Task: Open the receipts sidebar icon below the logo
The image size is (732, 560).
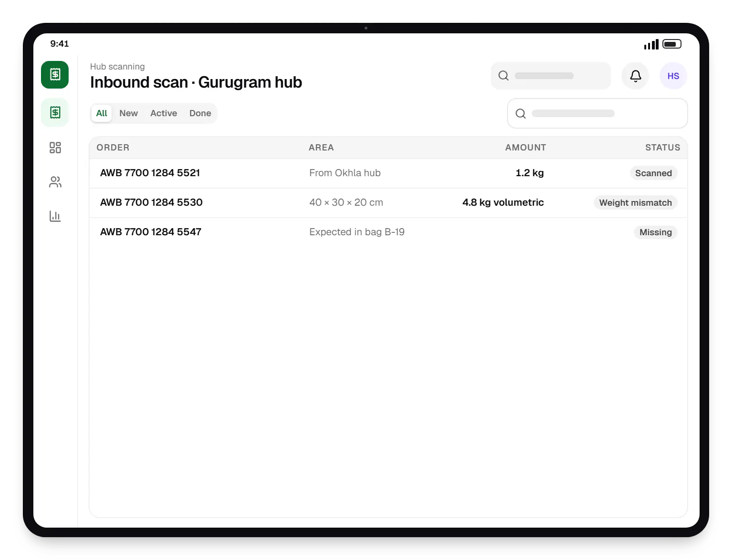Action: pyautogui.click(x=55, y=112)
